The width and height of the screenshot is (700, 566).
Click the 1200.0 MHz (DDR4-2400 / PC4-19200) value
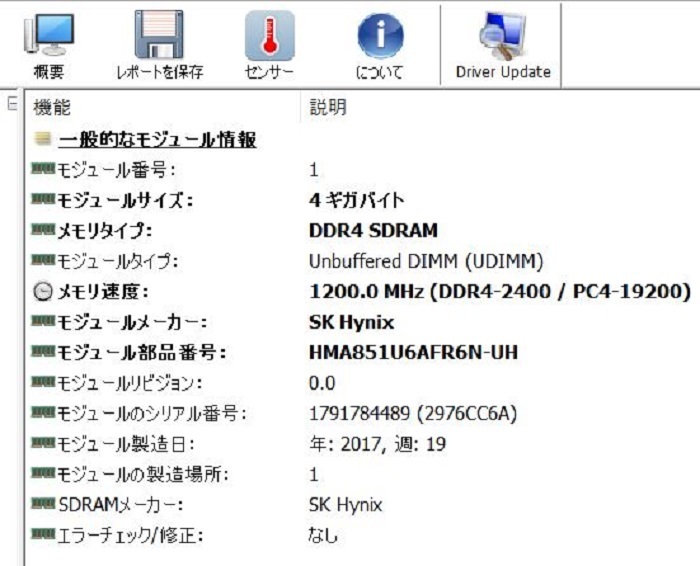[500, 291]
